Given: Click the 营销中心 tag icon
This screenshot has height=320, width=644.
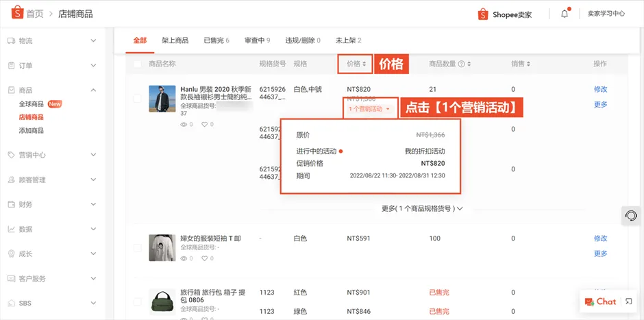Looking at the screenshot, I should click(x=12, y=155).
